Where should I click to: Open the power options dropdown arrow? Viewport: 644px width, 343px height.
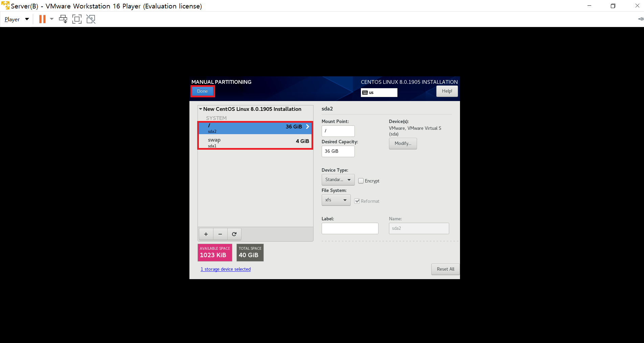point(52,19)
